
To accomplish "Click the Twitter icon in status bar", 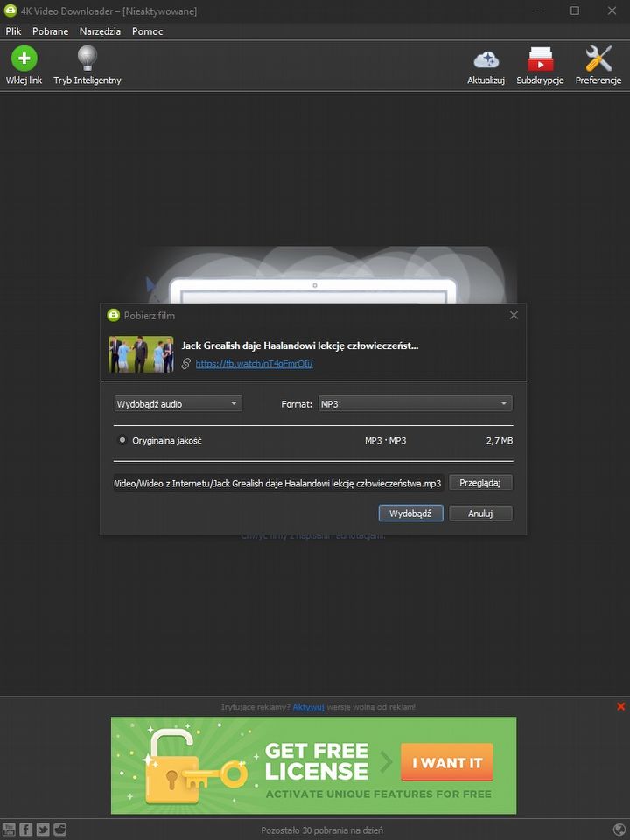I will [x=43, y=829].
